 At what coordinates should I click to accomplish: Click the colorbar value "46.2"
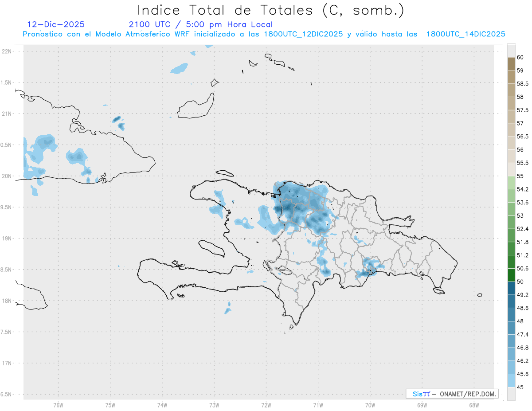tap(522, 361)
